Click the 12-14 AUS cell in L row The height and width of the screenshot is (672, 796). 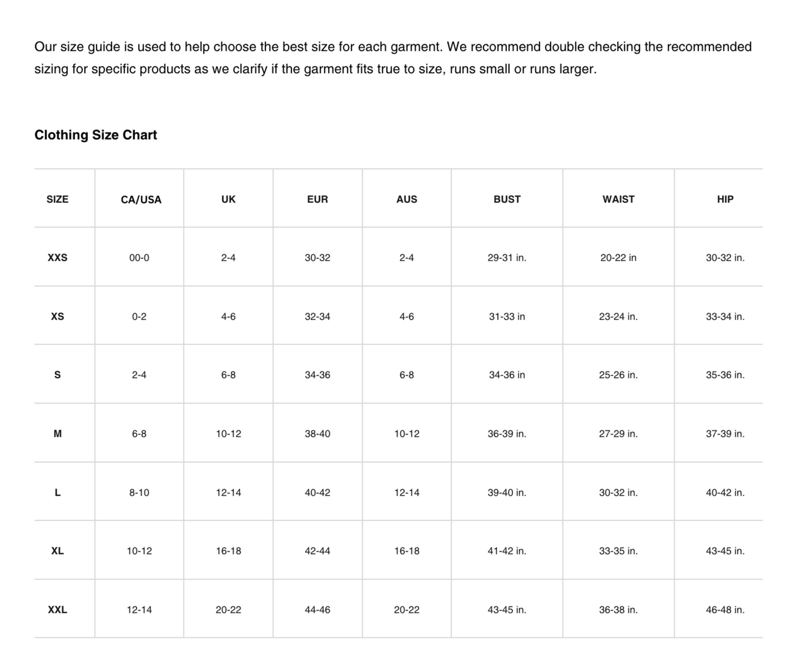point(406,493)
